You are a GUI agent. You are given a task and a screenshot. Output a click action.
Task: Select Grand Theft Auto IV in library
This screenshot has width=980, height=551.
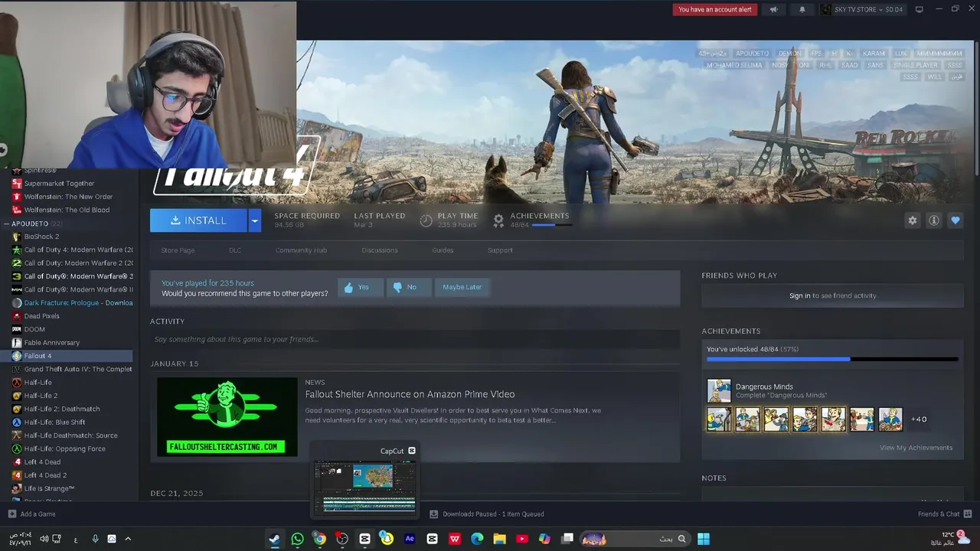73,369
